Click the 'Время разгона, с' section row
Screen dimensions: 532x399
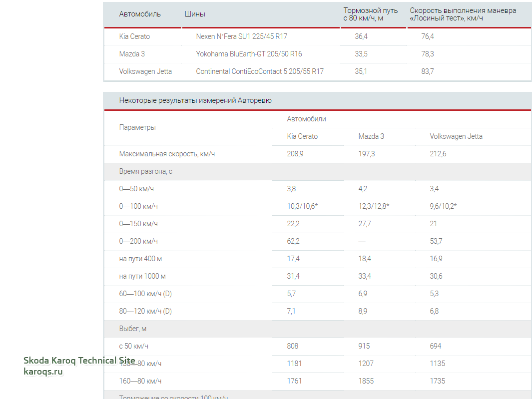pyautogui.click(x=317, y=171)
